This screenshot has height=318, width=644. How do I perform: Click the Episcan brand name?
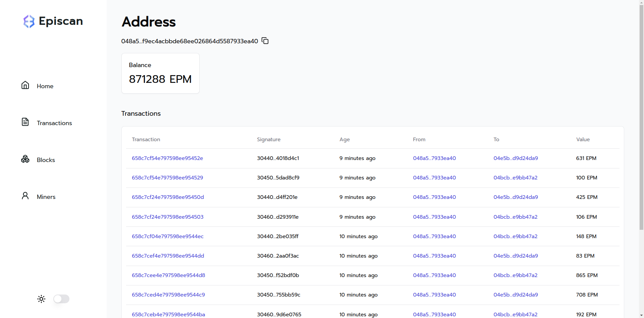click(61, 21)
